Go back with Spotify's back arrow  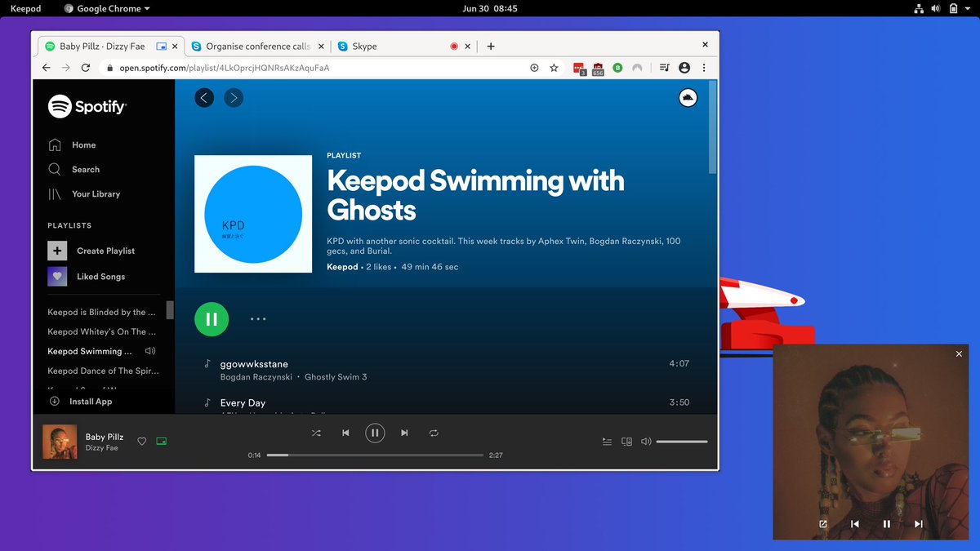click(204, 98)
